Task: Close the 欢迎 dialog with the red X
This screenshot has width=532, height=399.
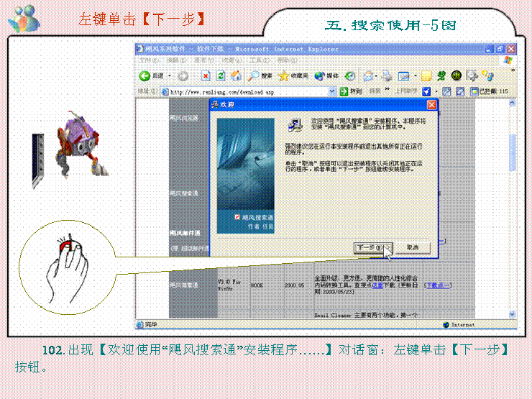Action: [431, 105]
